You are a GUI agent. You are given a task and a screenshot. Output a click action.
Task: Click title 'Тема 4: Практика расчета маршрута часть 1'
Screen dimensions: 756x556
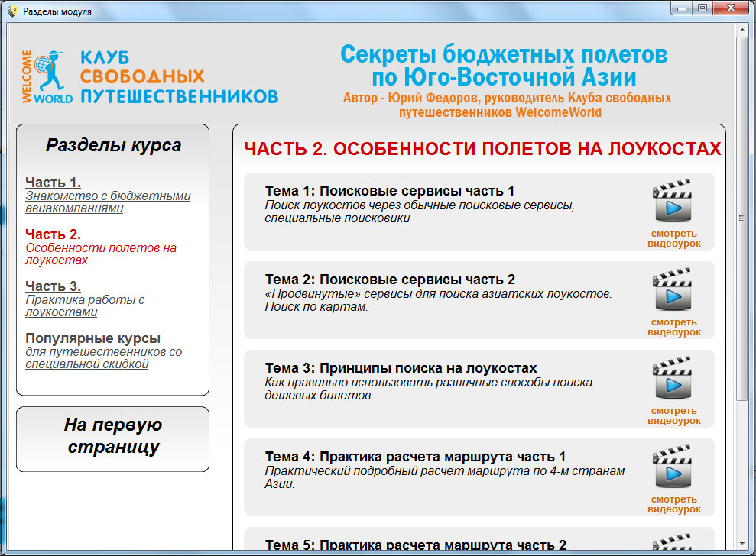pos(415,457)
